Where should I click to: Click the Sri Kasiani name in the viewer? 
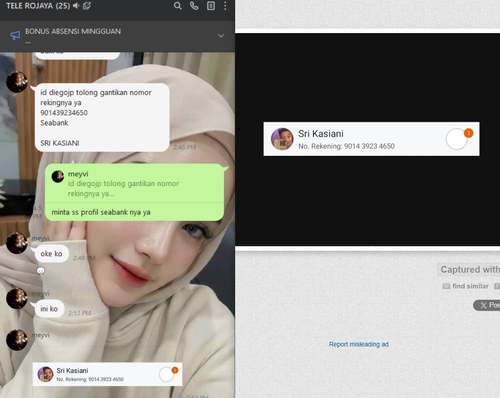point(321,134)
